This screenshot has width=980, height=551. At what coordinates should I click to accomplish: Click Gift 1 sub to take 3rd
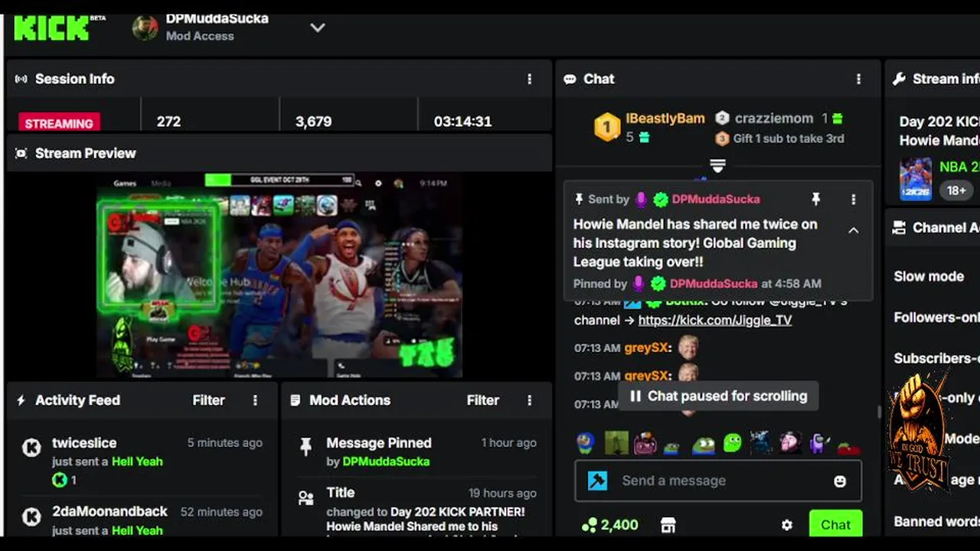pyautogui.click(x=789, y=139)
